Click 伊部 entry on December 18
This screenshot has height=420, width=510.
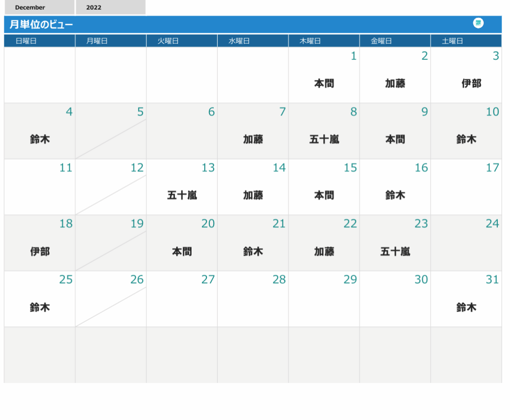click(x=40, y=251)
